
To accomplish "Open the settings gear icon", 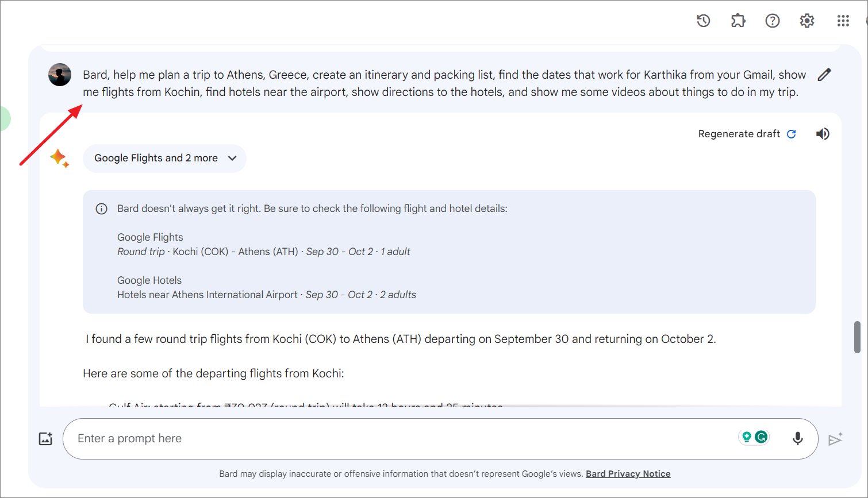I will point(807,21).
